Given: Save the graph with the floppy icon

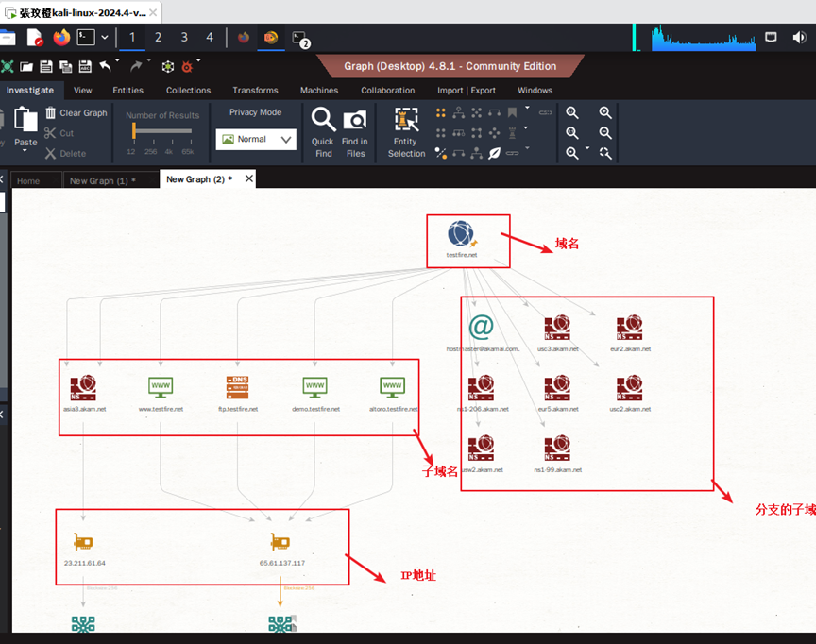Looking at the screenshot, I should pyautogui.click(x=46, y=67).
